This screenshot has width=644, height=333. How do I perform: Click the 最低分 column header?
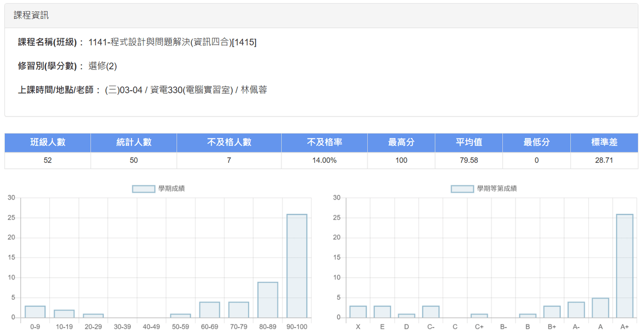(537, 143)
